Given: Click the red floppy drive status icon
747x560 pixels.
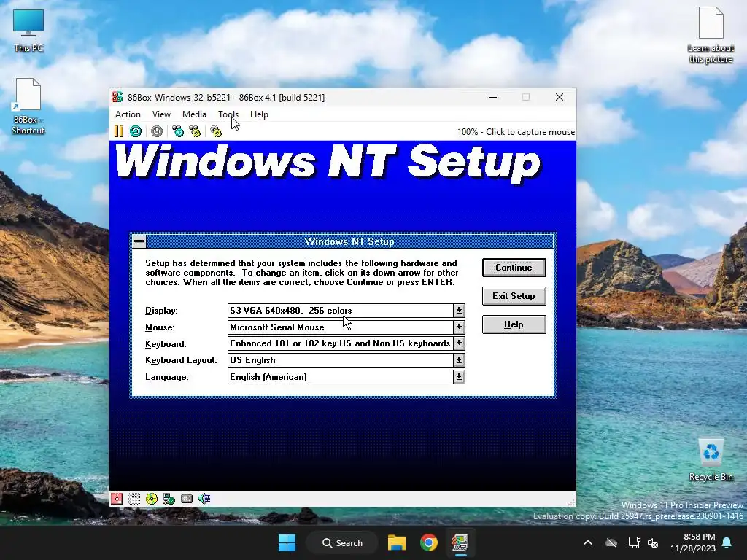Looking at the screenshot, I should pos(117,499).
